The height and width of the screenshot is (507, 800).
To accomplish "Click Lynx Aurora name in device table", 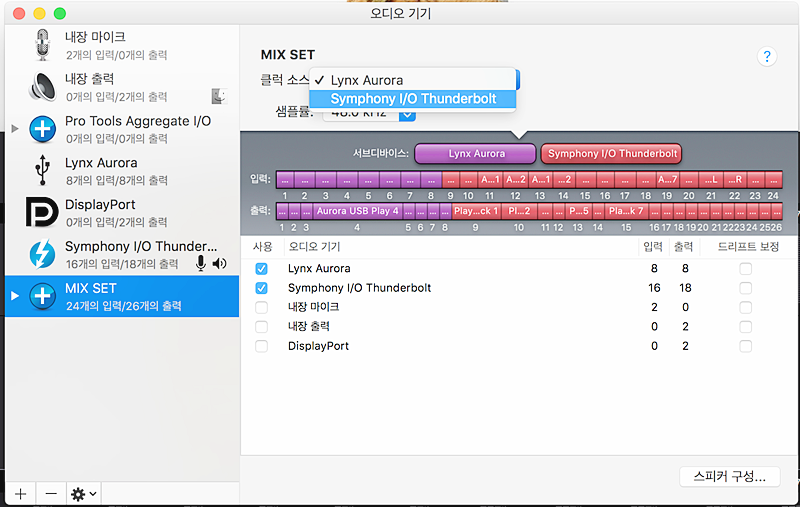I will [x=319, y=269].
